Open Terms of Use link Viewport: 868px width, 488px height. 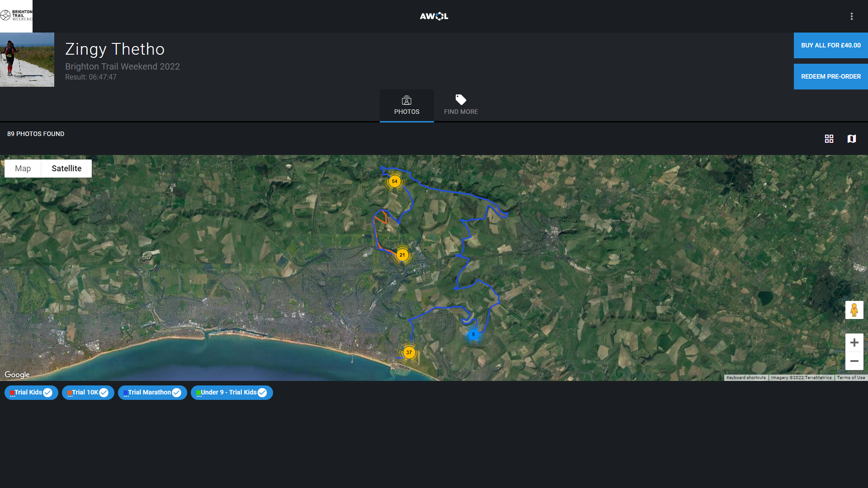tap(851, 378)
